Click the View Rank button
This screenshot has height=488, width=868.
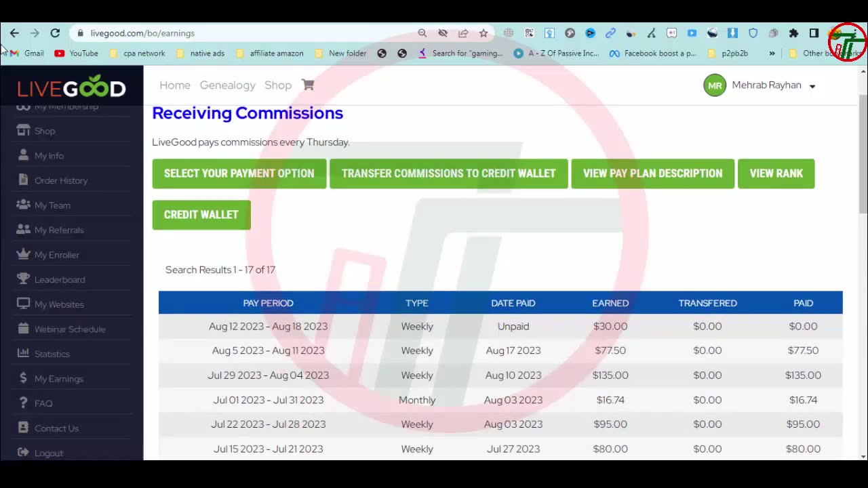click(776, 174)
